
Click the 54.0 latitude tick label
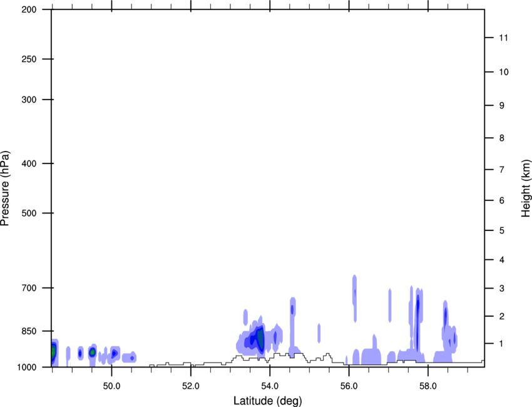[x=270, y=386]
